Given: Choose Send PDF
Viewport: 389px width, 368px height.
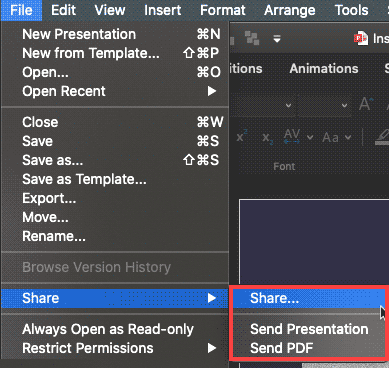Looking at the screenshot, I should [x=309, y=348].
